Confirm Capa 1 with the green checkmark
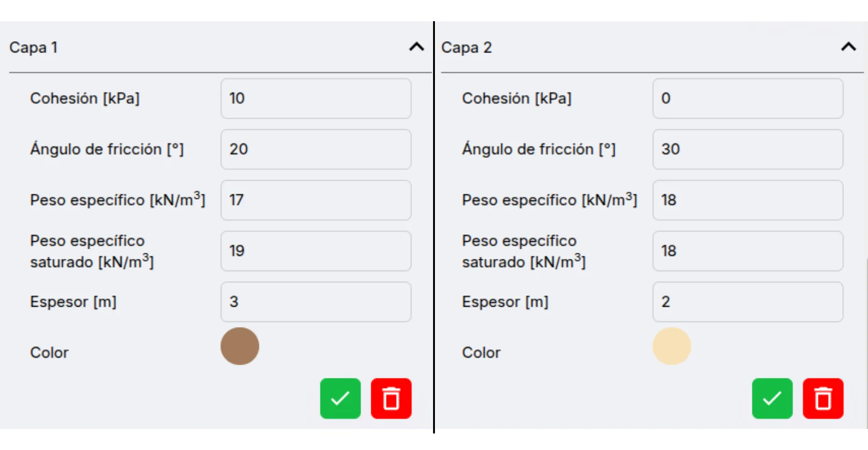868x450 pixels. (x=340, y=398)
